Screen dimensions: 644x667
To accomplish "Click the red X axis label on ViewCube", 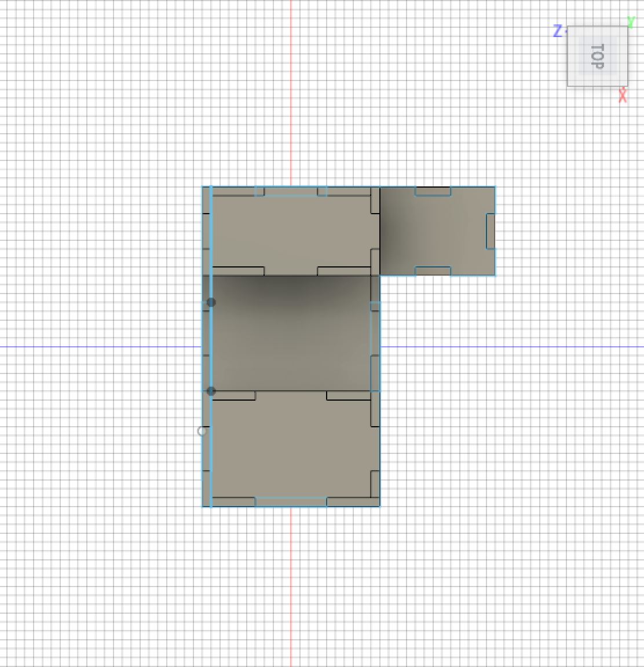I will (623, 96).
